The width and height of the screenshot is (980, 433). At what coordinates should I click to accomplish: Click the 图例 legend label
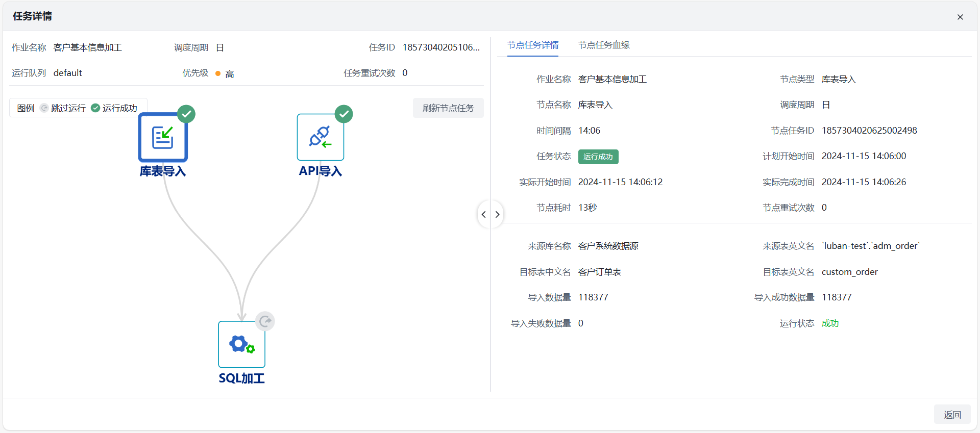[26, 108]
